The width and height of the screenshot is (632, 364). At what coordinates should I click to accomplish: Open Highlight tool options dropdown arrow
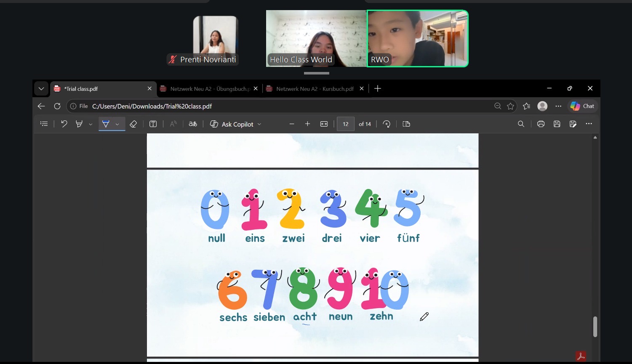coord(91,124)
